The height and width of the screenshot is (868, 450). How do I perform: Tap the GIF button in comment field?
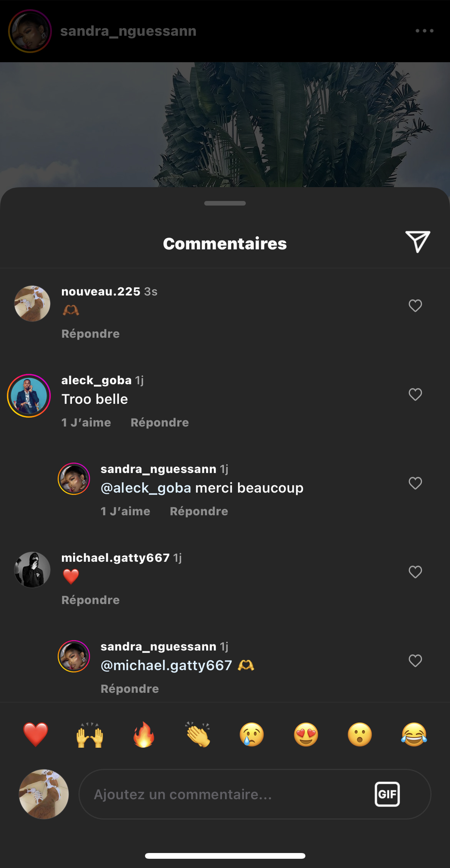387,794
